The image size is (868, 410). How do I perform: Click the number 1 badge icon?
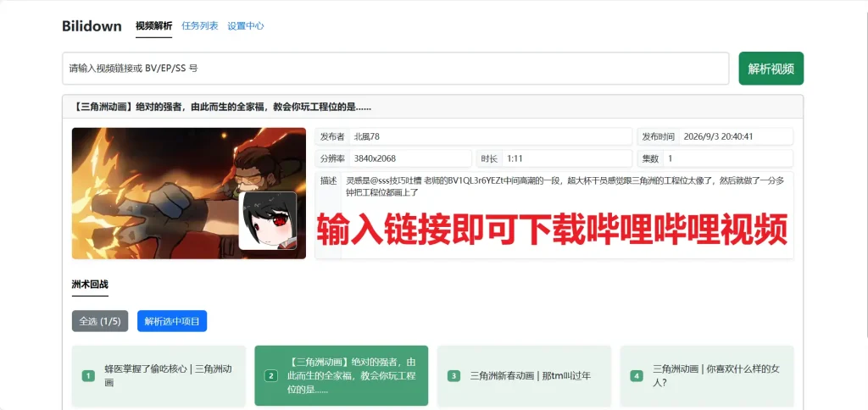[x=88, y=376]
